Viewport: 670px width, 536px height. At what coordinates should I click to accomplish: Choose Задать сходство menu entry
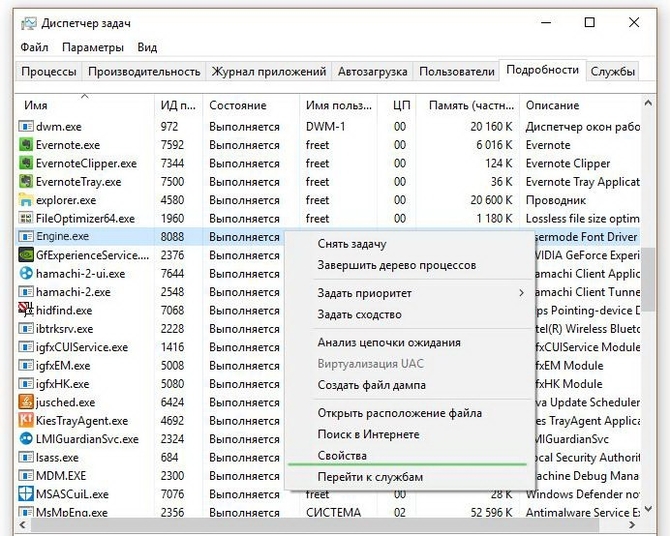[359, 315]
